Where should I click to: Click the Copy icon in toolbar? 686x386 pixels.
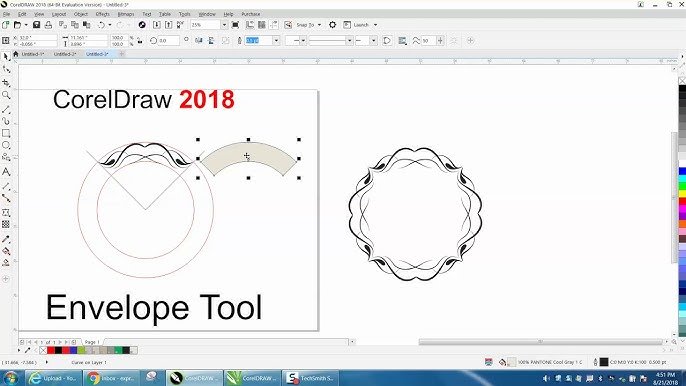(75, 25)
